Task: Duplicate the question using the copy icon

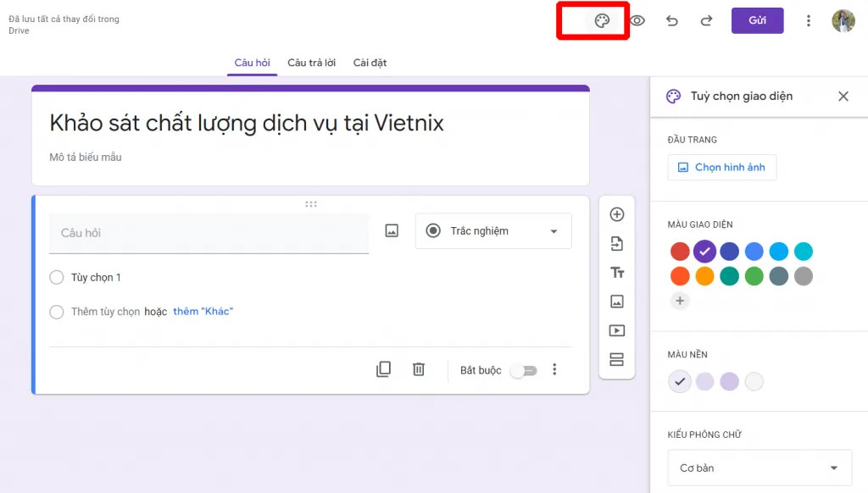Action: (384, 369)
